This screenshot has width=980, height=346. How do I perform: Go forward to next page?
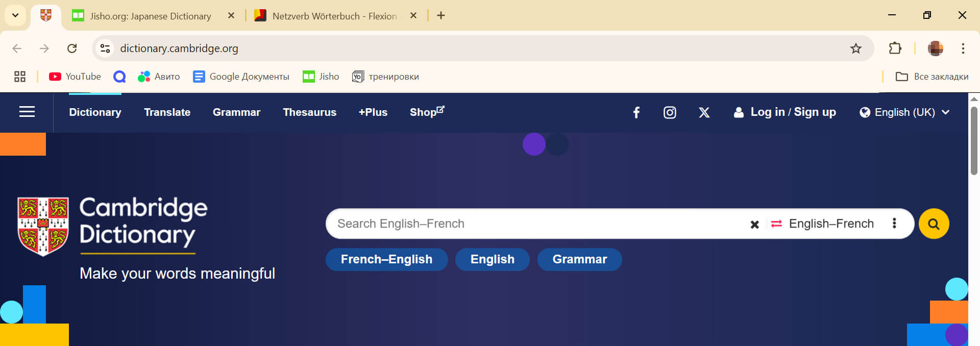[44, 48]
